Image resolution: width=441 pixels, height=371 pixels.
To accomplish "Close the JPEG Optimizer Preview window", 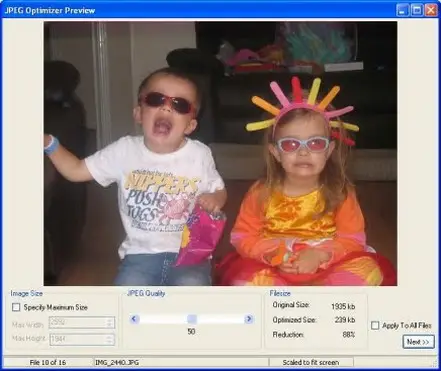I will (431, 10).
